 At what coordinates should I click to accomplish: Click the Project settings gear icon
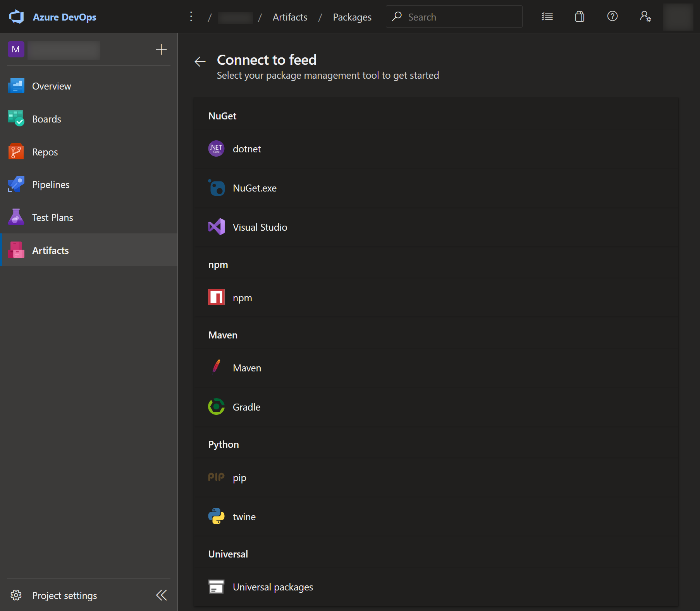pyautogui.click(x=16, y=595)
